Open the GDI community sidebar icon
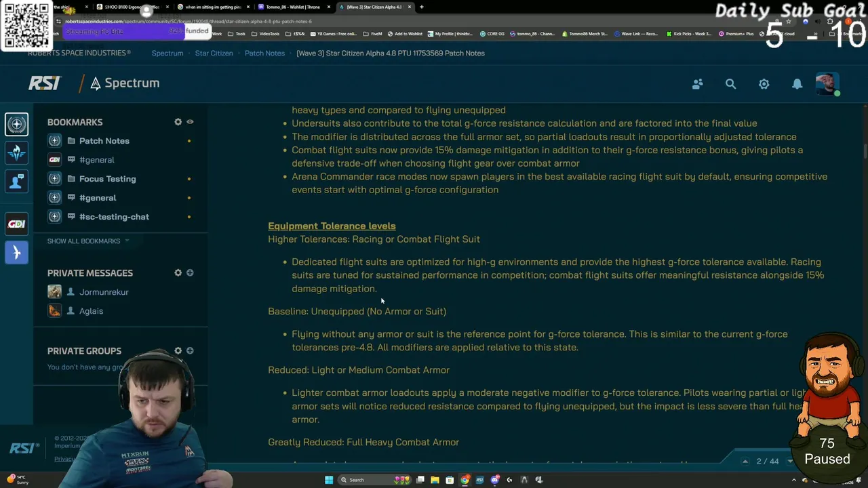Image resolution: width=868 pixels, height=488 pixels. (x=16, y=224)
